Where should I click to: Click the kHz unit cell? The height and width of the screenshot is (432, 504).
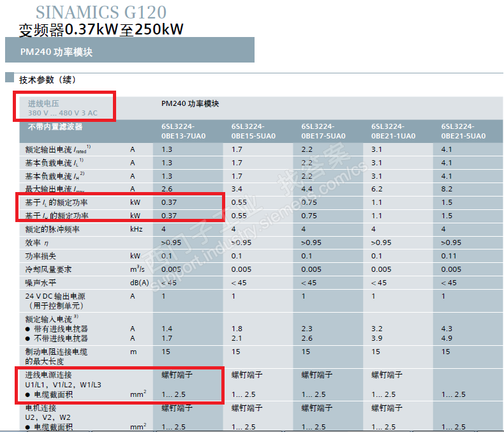(x=137, y=229)
